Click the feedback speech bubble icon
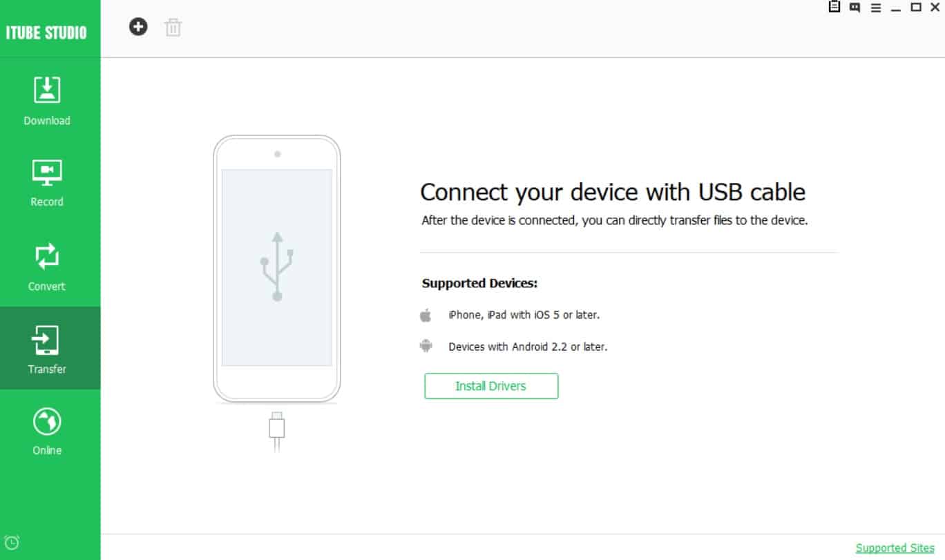 coord(855,8)
